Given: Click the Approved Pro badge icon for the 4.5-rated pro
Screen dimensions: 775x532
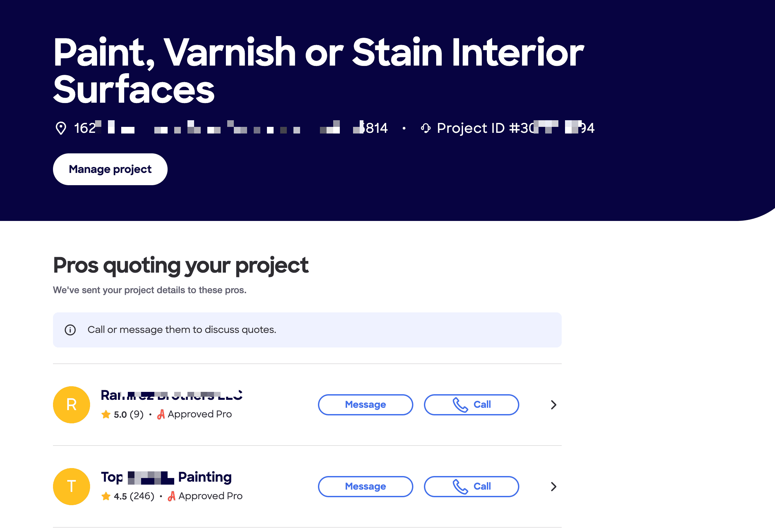Looking at the screenshot, I should tap(172, 496).
